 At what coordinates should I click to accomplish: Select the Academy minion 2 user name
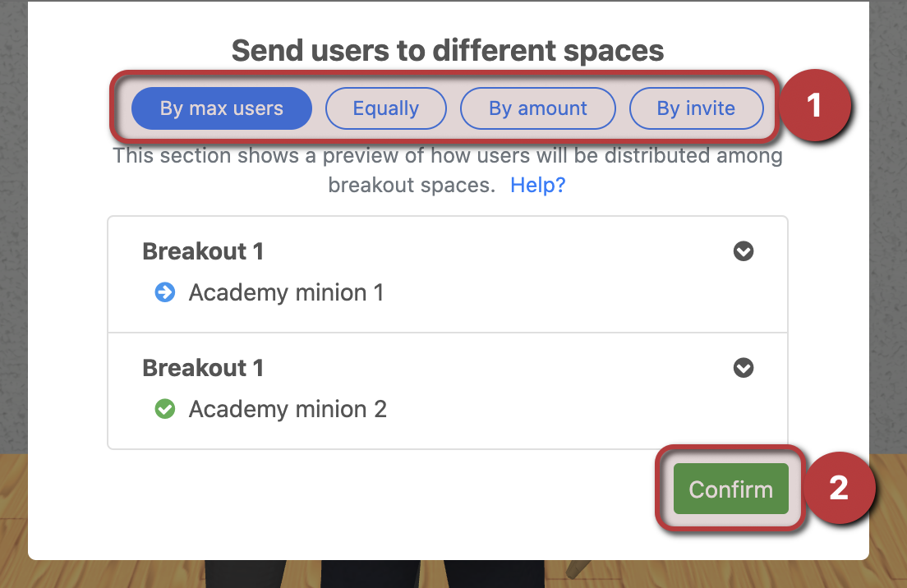point(288,409)
